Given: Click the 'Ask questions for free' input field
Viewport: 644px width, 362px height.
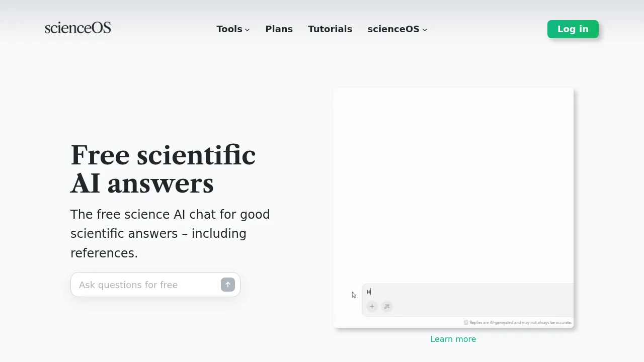Looking at the screenshot, I should point(141,285).
